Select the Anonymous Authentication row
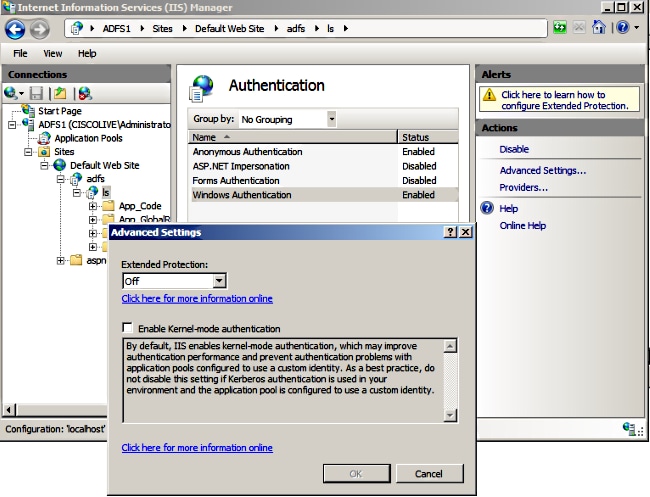The height and width of the screenshot is (497, 650). pyautogui.click(x=325, y=152)
